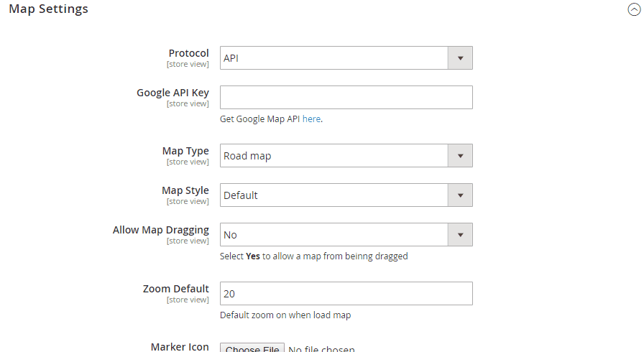Click the Allow Map Dragging label
Image resolution: width=644 pixels, height=352 pixels.
[x=160, y=230]
